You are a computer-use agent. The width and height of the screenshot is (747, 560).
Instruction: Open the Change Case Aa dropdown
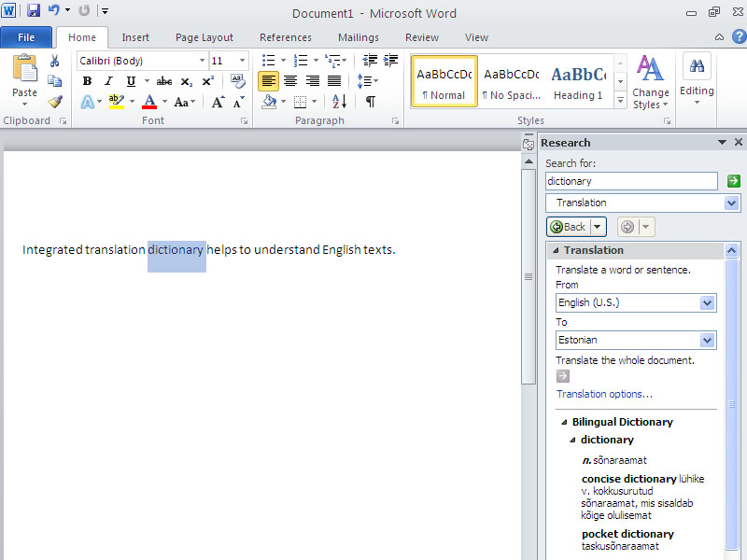pos(185,102)
